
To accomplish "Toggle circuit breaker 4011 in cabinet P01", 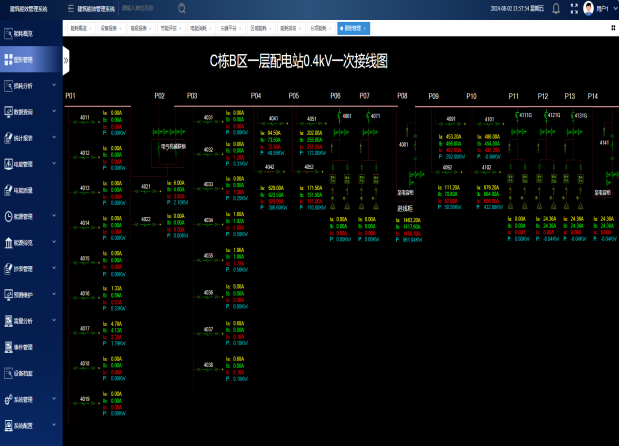I will click(85, 124).
